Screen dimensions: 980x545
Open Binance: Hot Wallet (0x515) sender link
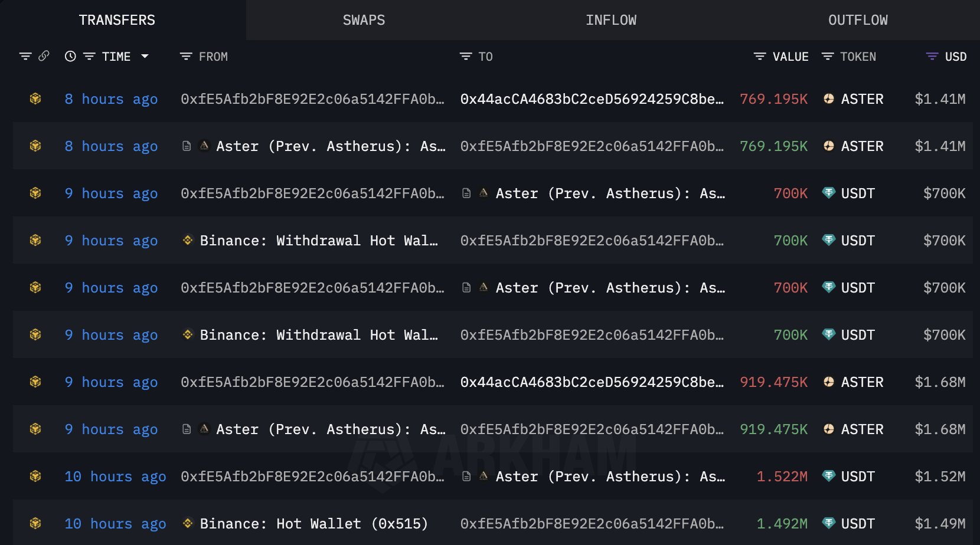tap(313, 524)
